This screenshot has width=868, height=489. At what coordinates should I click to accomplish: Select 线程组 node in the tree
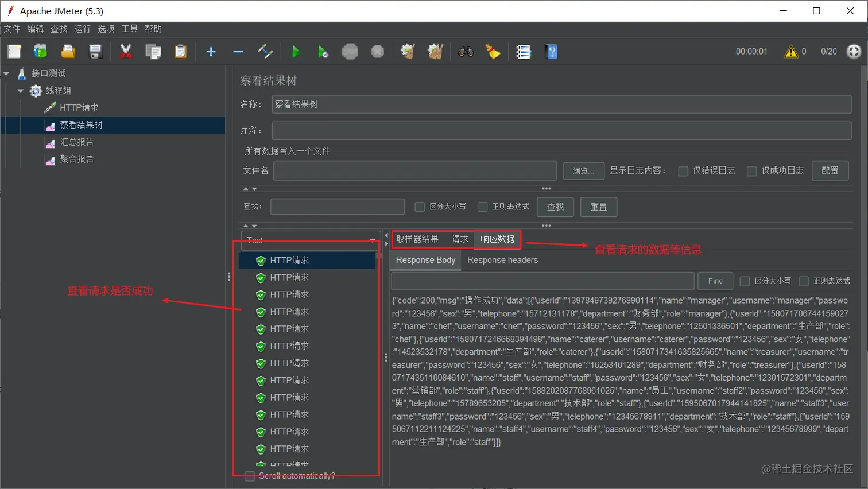[59, 91]
